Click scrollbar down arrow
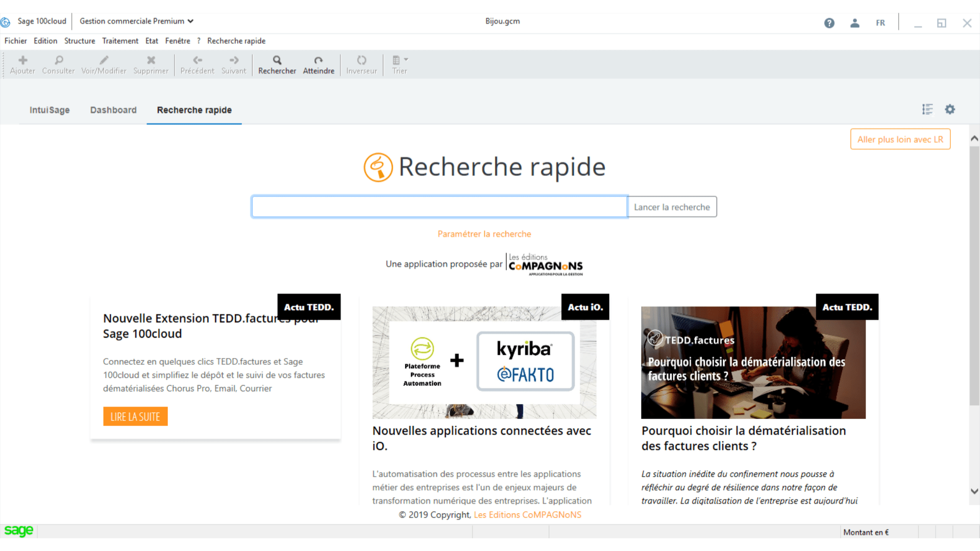 974,491
